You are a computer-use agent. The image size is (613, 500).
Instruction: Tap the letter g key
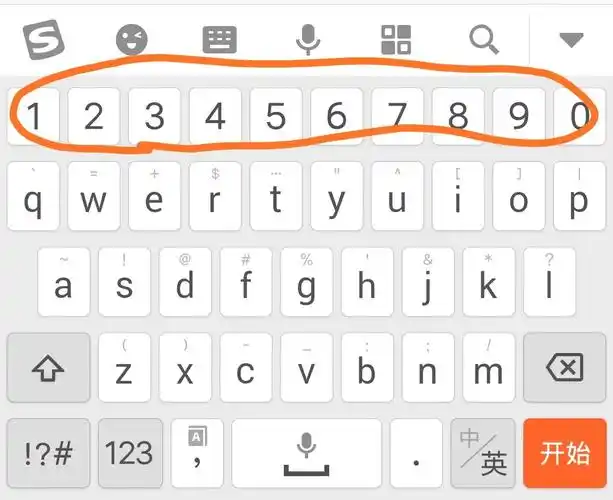pos(306,282)
